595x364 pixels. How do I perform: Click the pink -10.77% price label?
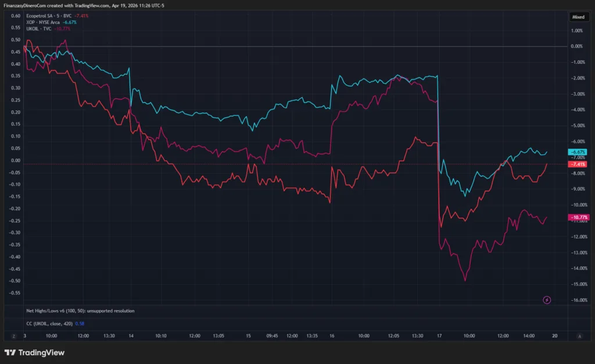pyautogui.click(x=579, y=218)
